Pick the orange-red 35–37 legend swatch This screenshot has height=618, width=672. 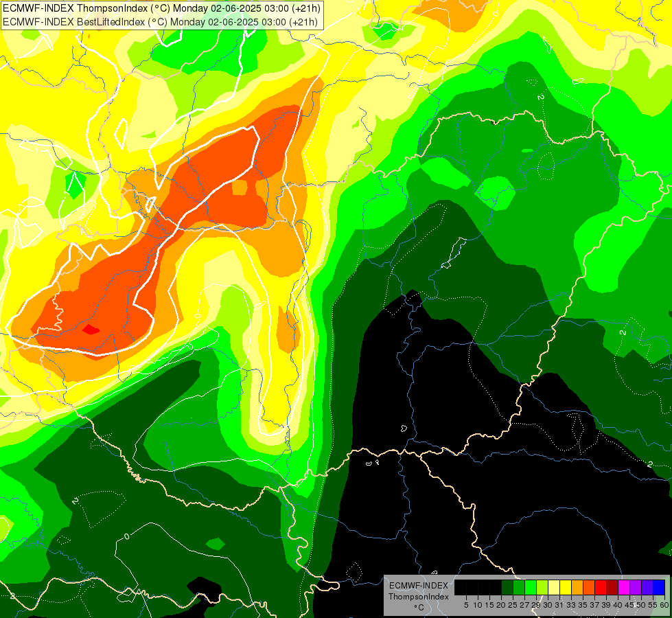tap(589, 588)
